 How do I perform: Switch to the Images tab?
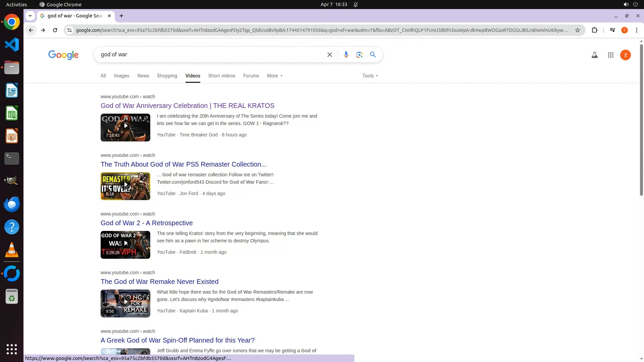pyautogui.click(x=121, y=76)
